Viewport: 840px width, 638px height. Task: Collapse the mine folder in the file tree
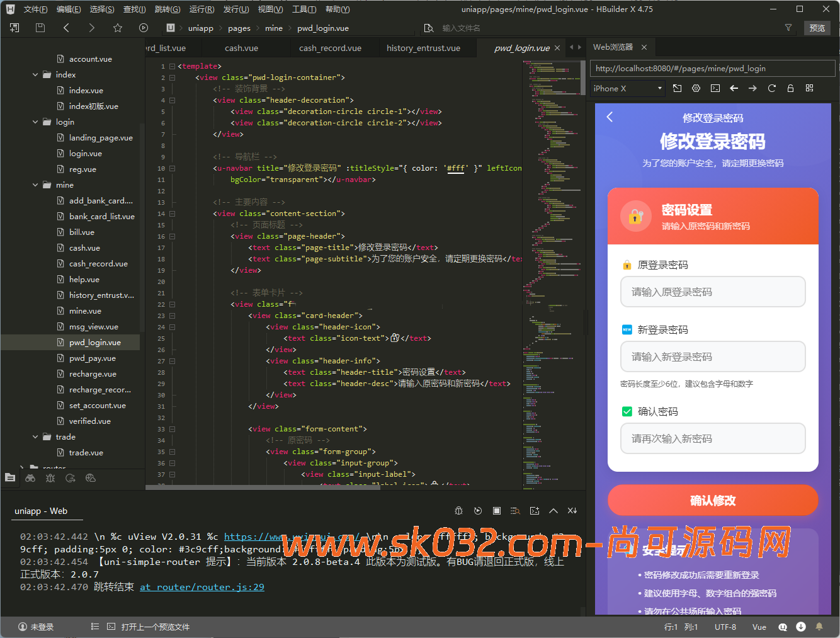pyautogui.click(x=35, y=185)
